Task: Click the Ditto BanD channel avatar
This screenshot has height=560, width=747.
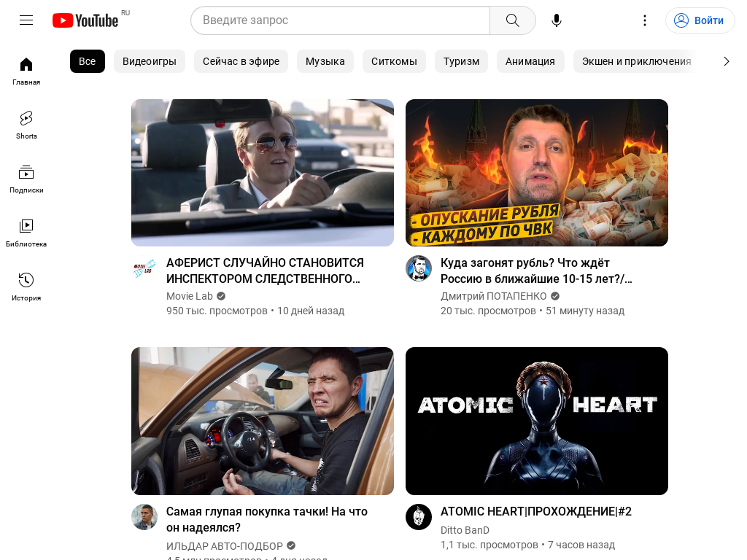Action: click(x=419, y=517)
